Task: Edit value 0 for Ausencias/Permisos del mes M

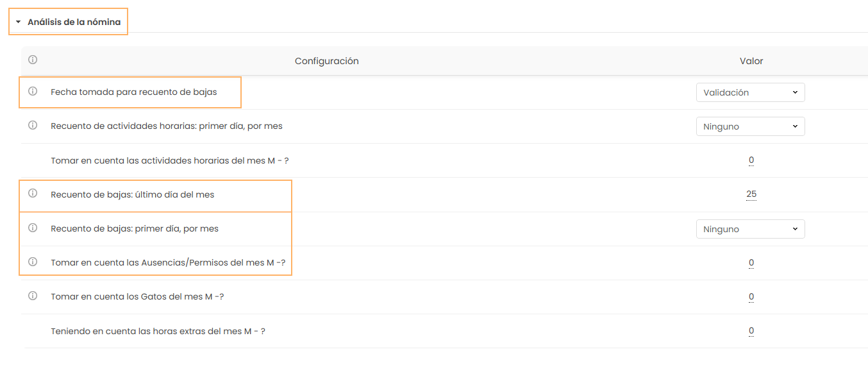Action: pos(751,262)
